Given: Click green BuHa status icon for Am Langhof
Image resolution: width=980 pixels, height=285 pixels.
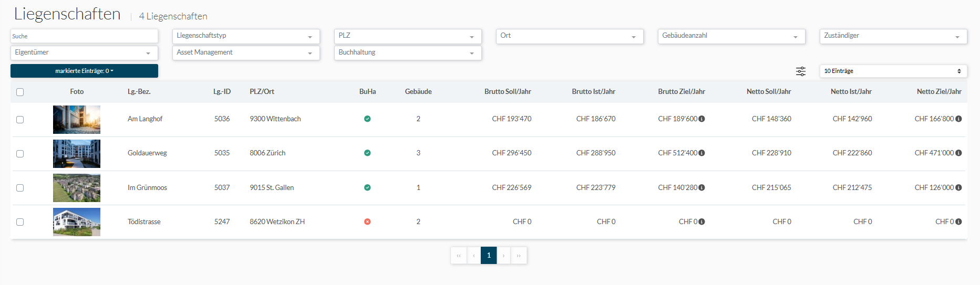Looking at the screenshot, I should tap(367, 119).
